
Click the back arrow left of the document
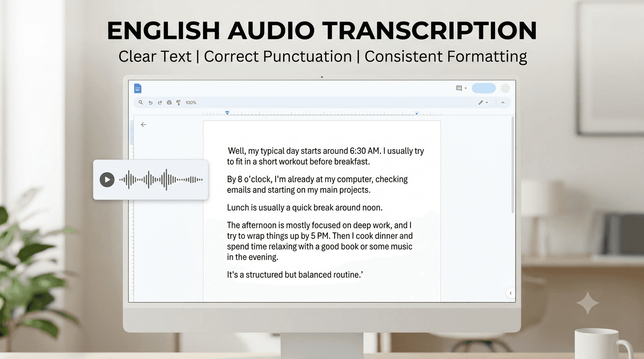pos(144,125)
